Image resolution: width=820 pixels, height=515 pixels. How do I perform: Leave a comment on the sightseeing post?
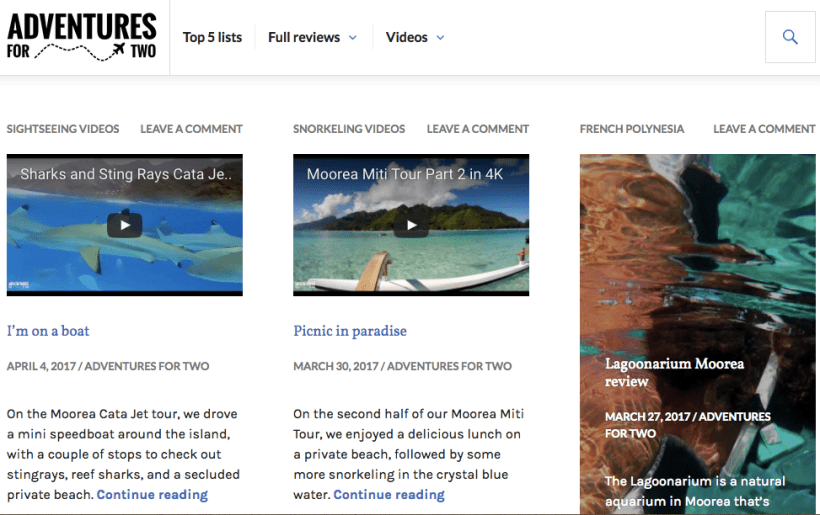pyautogui.click(x=191, y=129)
